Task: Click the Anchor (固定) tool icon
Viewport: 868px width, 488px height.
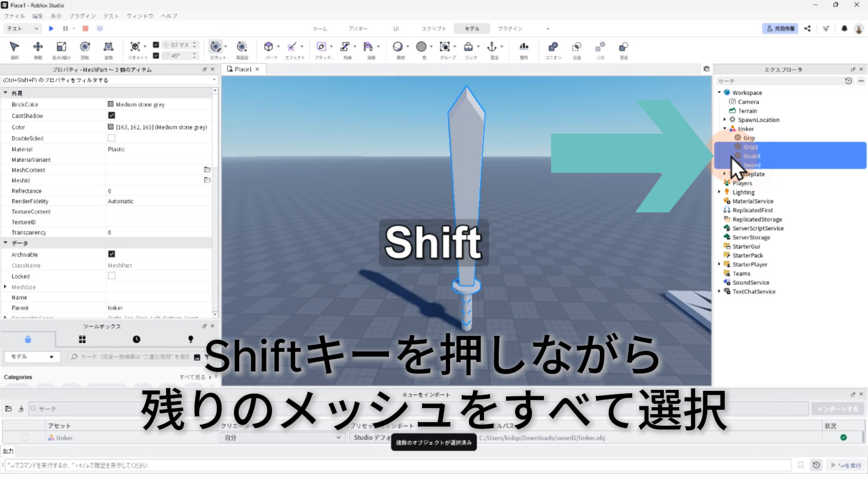Action: tap(492, 47)
